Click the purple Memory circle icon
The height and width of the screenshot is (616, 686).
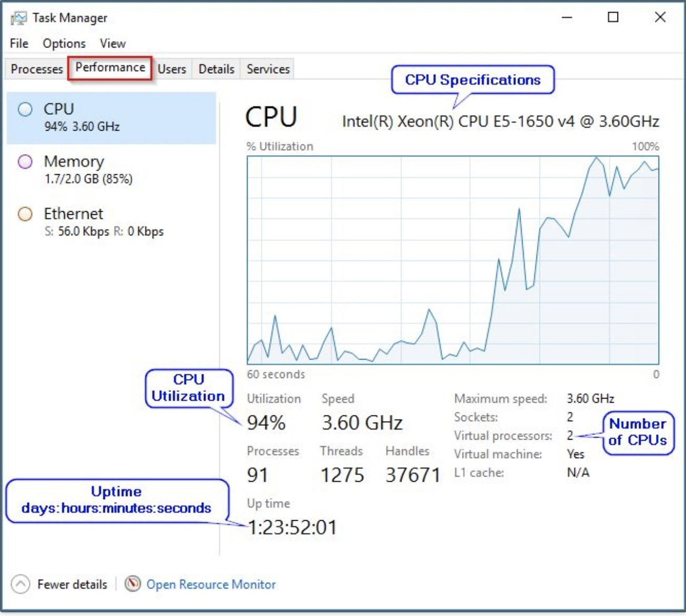[x=25, y=162]
